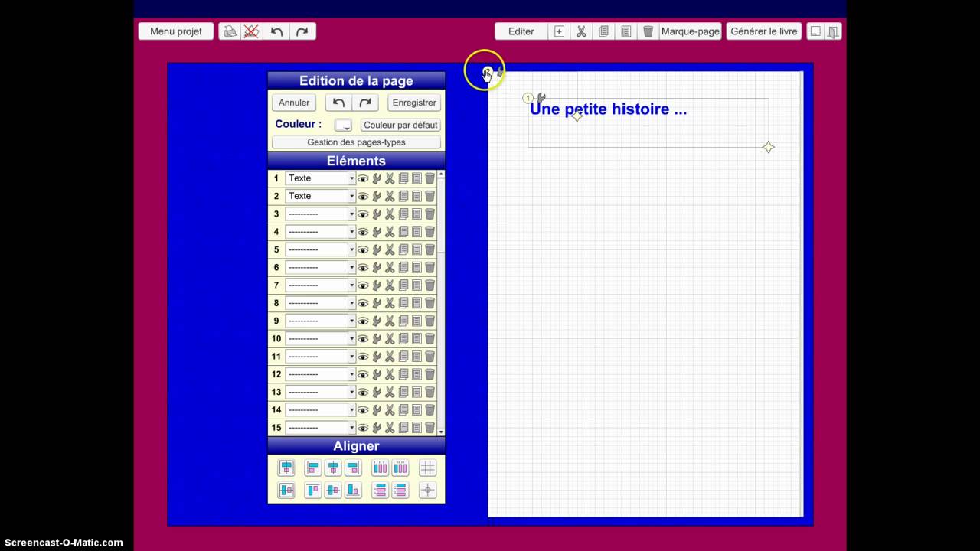Image resolution: width=980 pixels, height=551 pixels.
Task: Delete element 2 with its trash icon
Action: point(430,196)
